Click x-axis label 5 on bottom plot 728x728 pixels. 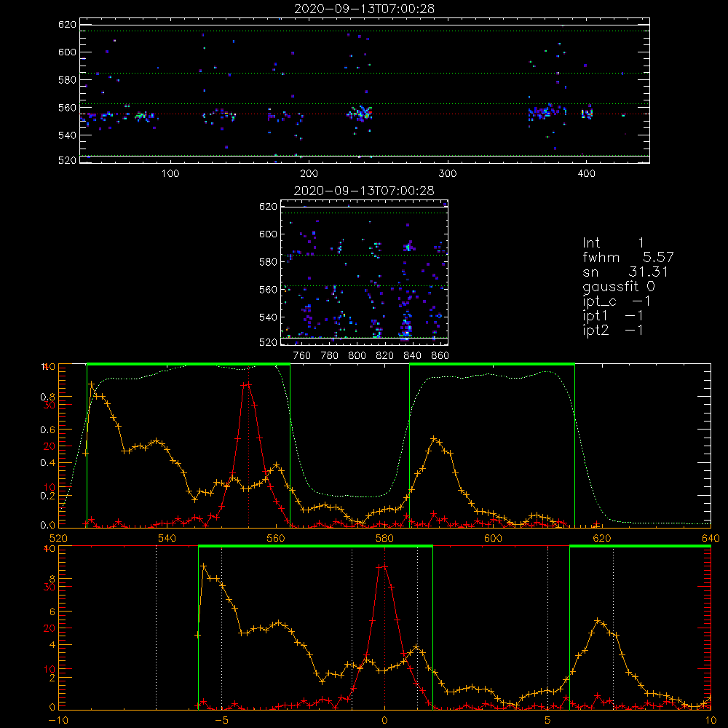coord(548,720)
